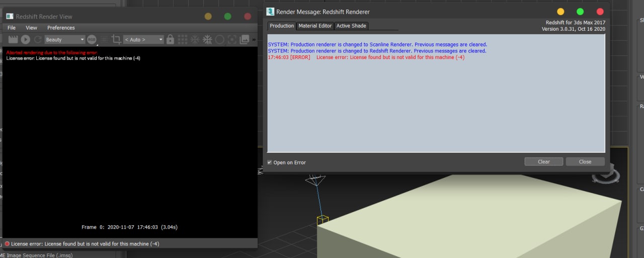Screen dimensions: 644x258
Task: Click the Redshift Render View title icon
Action: pyautogui.click(x=10, y=17)
